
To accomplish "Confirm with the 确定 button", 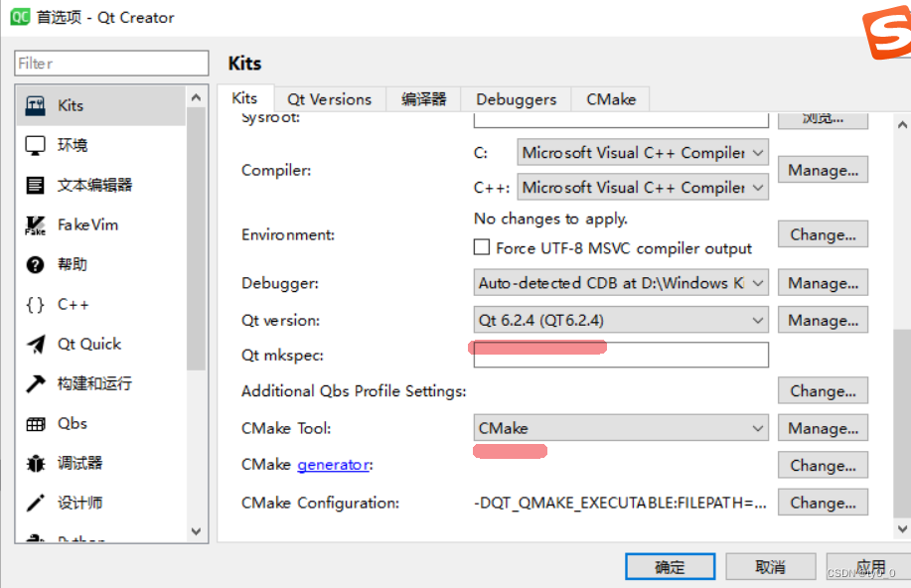I will (670, 566).
